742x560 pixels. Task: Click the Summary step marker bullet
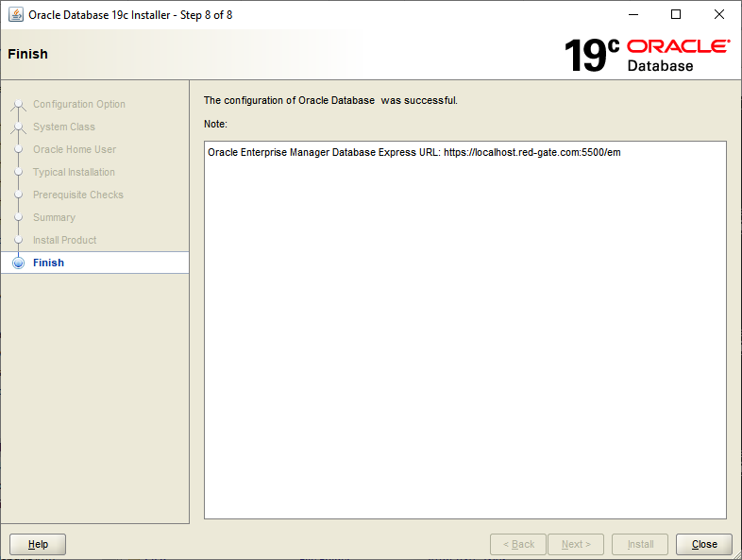(x=19, y=217)
